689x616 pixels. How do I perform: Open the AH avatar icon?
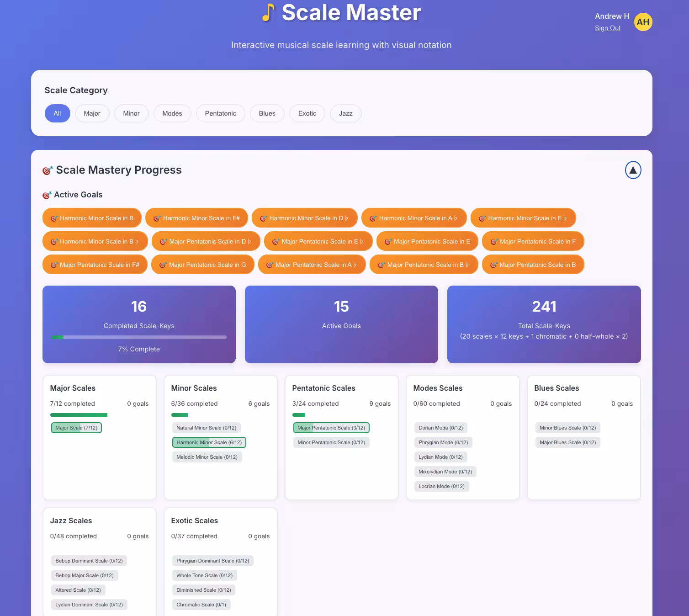pyautogui.click(x=643, y=21)
